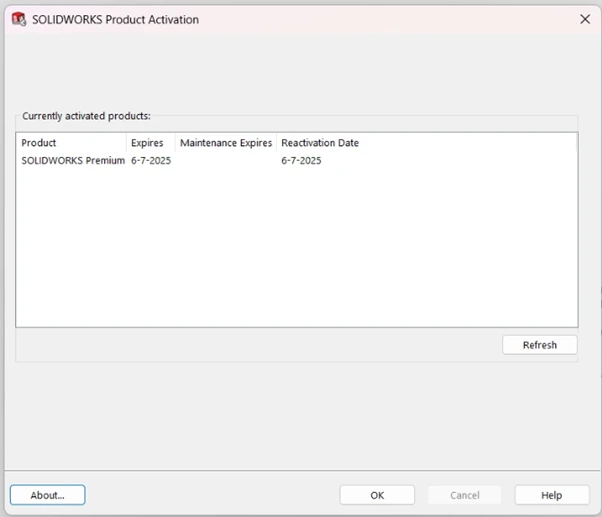The height and width of the screenshot is (517, 602).
Task: Sort by the Product column header
Action: 72,143
